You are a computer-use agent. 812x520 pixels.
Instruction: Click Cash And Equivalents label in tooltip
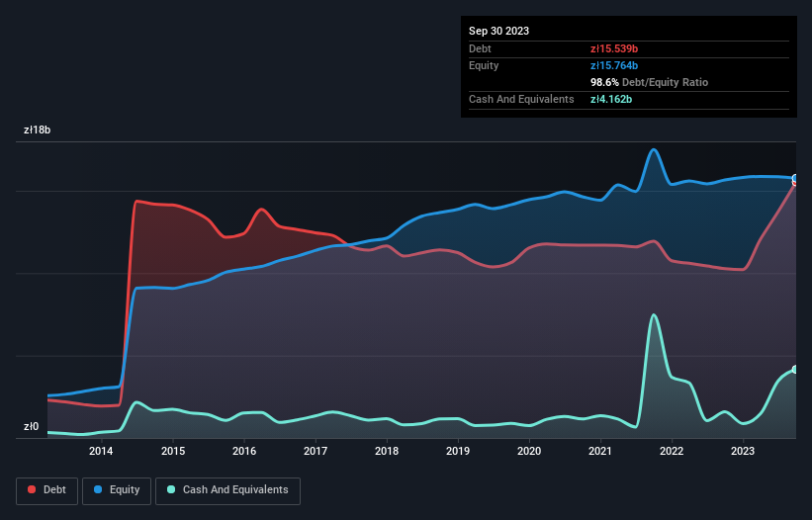pyautogui.click(x=521, y=99)
